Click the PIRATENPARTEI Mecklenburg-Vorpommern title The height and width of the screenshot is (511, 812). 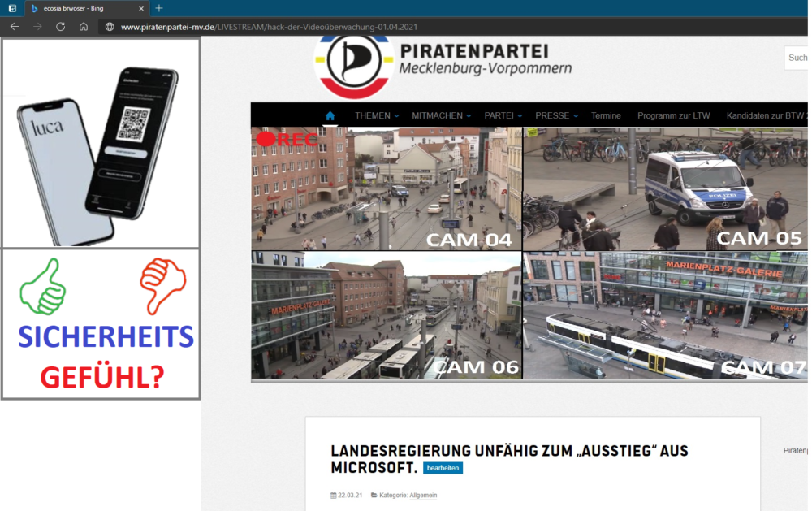coord(486,59)
